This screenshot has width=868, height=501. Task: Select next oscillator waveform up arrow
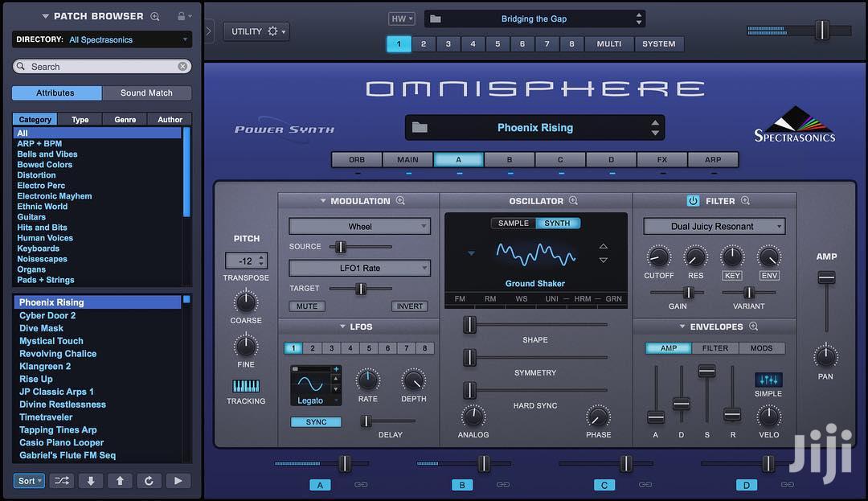604,246
